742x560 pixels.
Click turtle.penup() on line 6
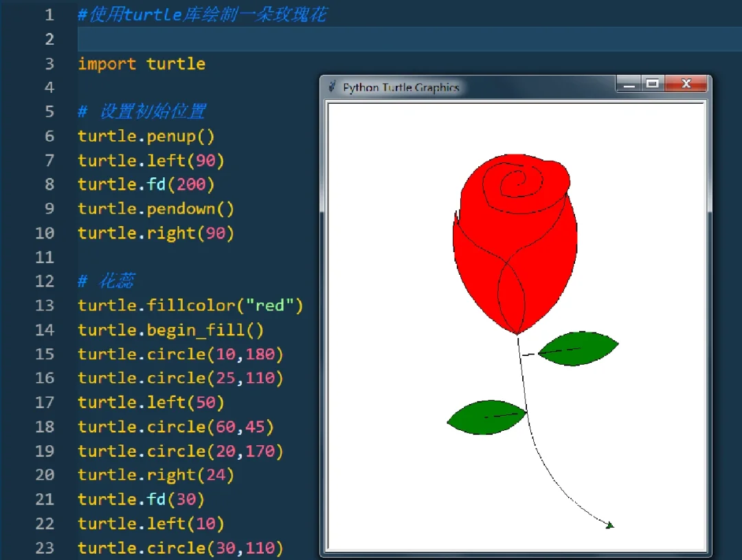[146, 136]
